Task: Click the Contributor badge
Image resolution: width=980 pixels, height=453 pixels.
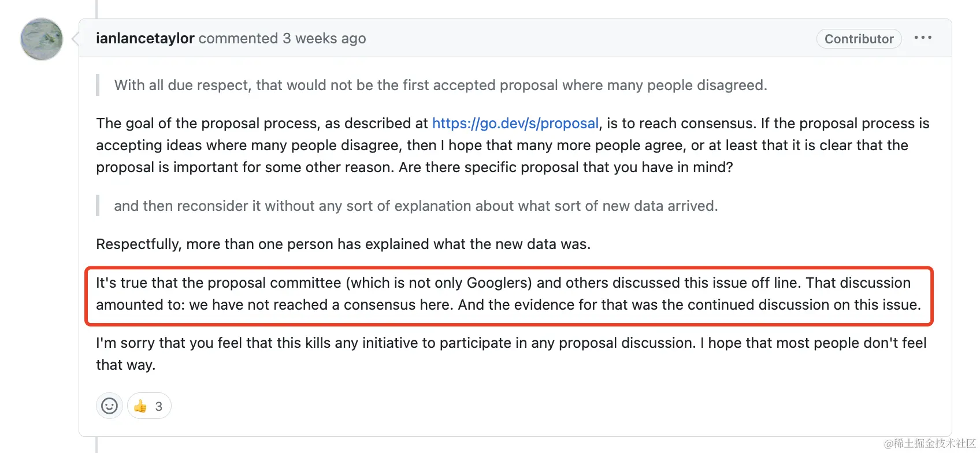Action: coord(859,39)
